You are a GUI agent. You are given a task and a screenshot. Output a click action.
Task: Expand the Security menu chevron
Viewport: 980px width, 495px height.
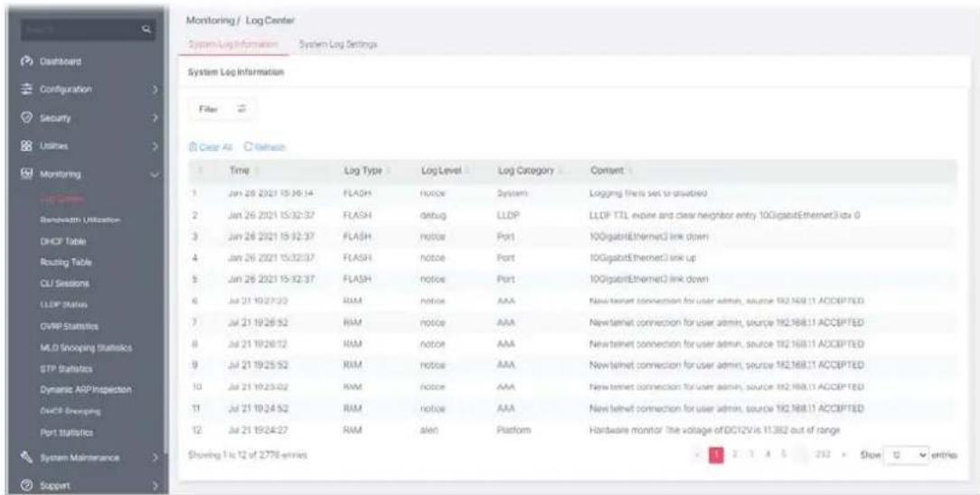tap(155, 118)
